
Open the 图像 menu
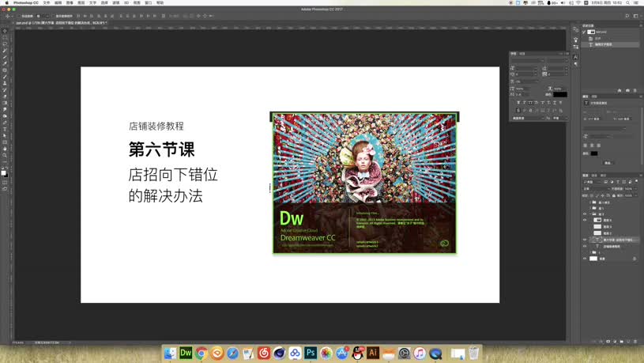pyautogui.click(x=70, y=2)
